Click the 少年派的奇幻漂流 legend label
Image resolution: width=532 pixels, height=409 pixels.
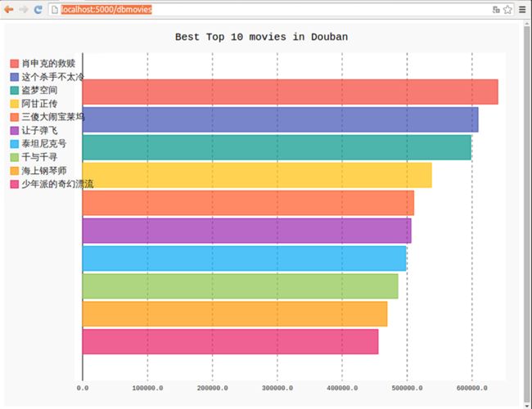pos(57,184)
